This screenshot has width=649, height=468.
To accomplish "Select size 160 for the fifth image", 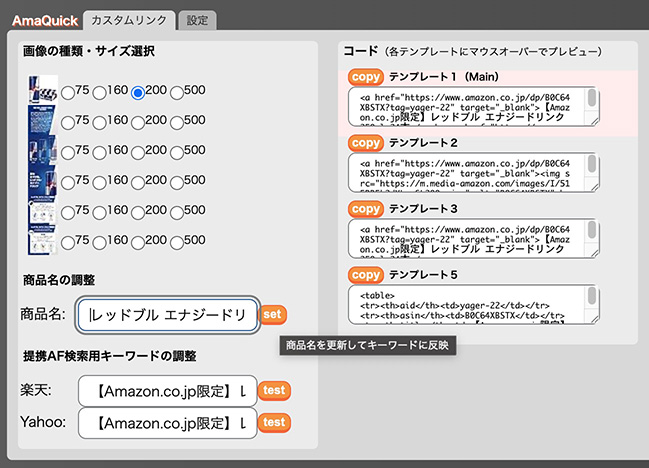I will 99,213.
